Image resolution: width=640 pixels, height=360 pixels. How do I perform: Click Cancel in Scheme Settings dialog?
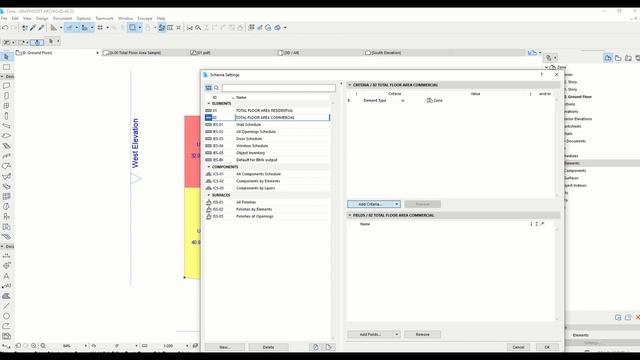[x=518, y=347]
